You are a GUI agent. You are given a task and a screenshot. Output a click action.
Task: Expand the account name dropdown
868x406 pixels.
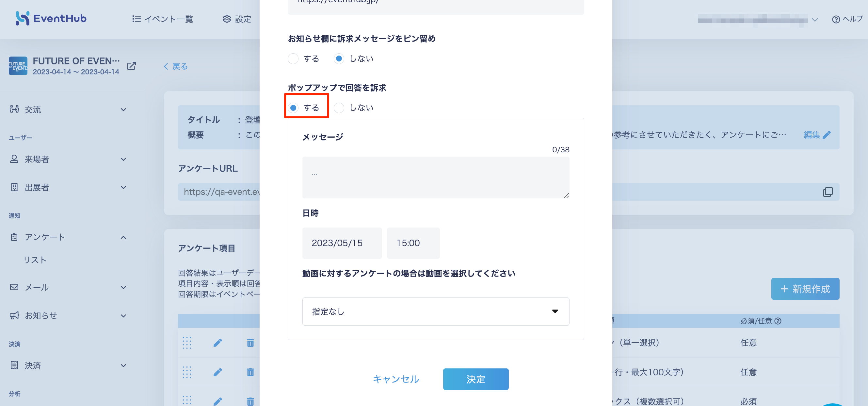pos(815,20)
